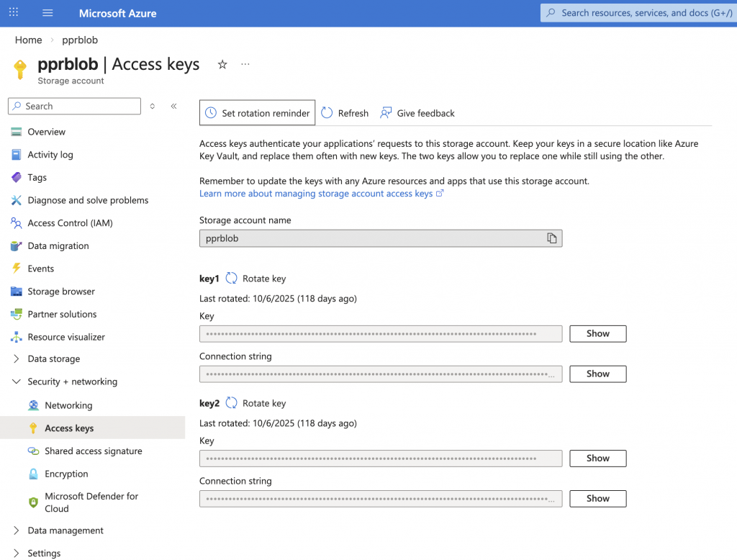
Task: Click the Rotate key icon for key1
Action: click(232, 279)
